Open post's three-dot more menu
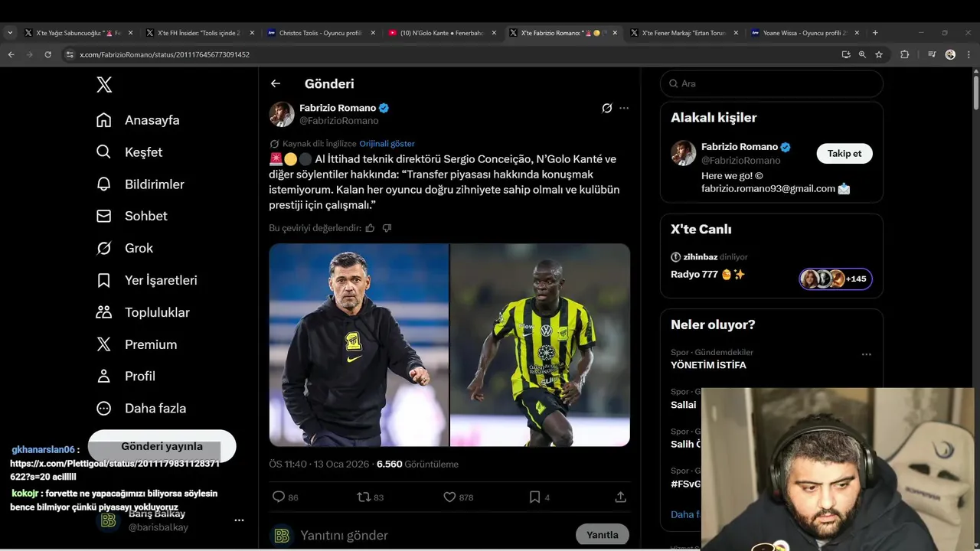Viewport: 980px width, 551px height. [x=624, y=108]
